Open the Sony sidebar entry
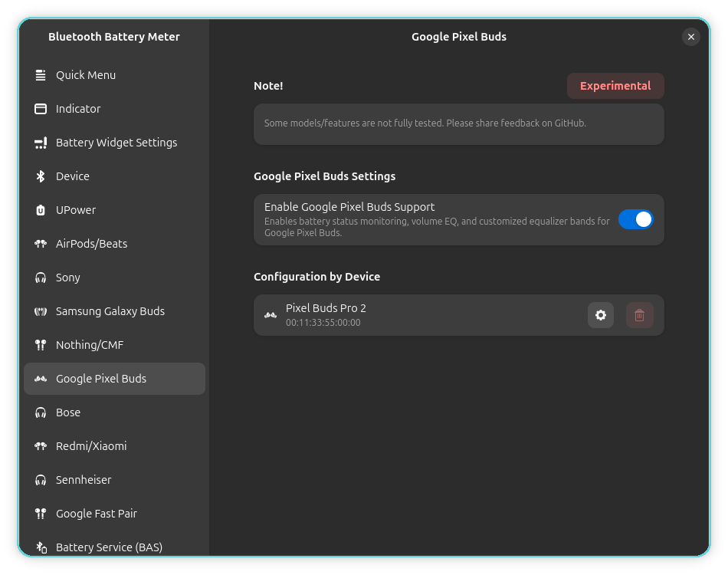 point(114,278)
